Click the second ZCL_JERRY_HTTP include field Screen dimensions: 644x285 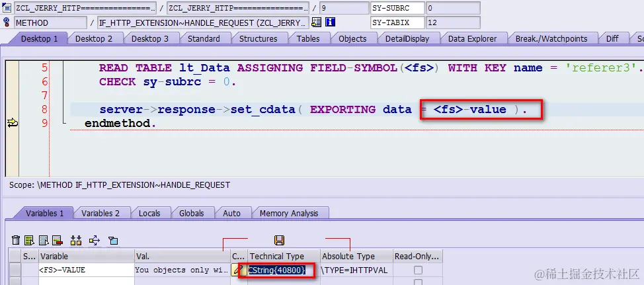tap(238, 7)
